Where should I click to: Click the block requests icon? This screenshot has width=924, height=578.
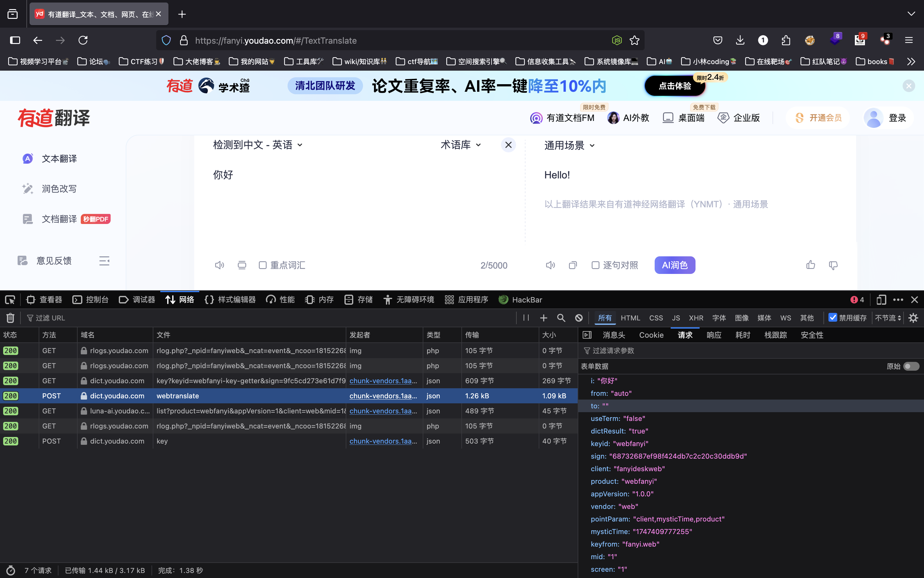pos(579,318)
